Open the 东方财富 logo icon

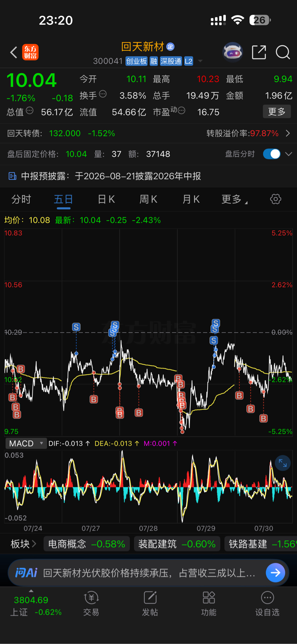(30, 52)
